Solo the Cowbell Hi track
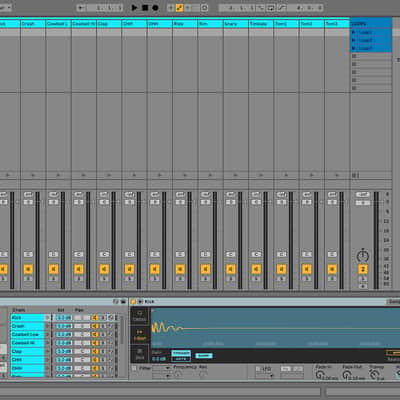This screenshot has width=400, height=400. pyautogui.click(x=79, y=279)
